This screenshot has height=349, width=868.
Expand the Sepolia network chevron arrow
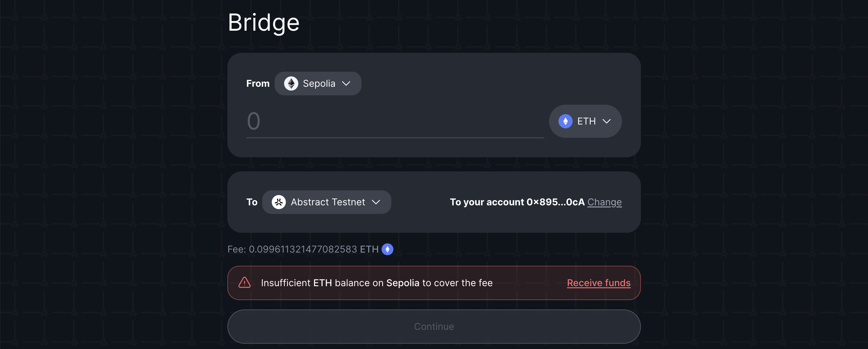click(x=346, y=83)
